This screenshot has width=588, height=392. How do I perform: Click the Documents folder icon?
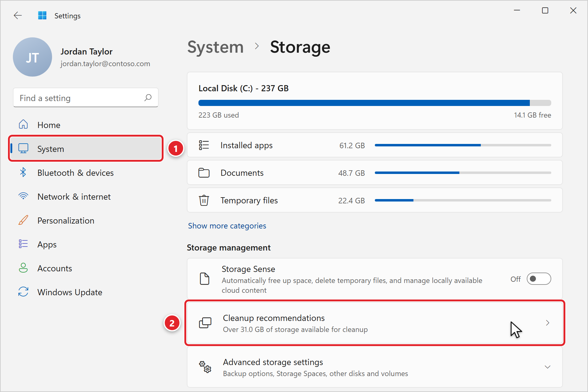point(204,173)
